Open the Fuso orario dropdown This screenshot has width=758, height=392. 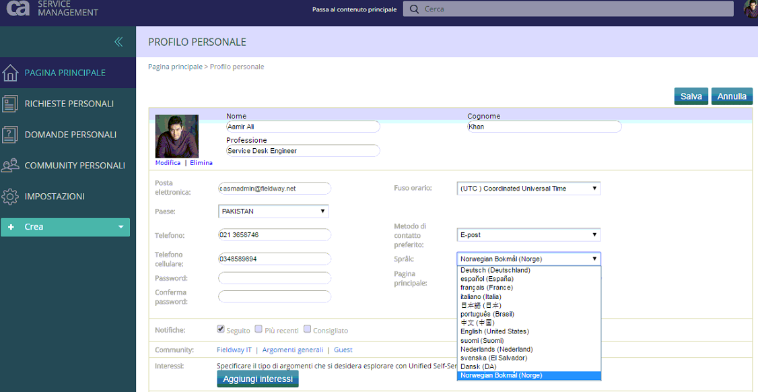[x=528, y=189]
